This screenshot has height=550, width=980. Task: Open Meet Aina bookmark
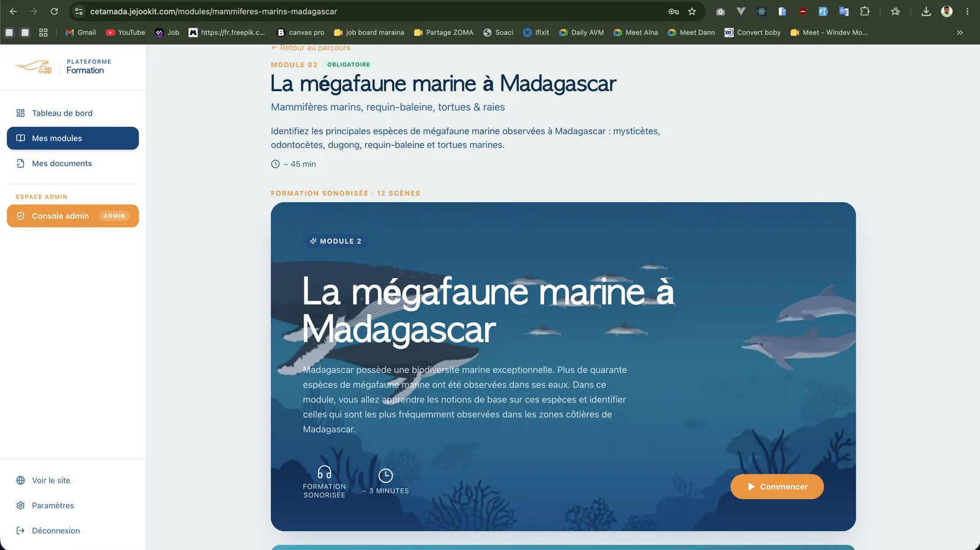(x=636, y=32)
